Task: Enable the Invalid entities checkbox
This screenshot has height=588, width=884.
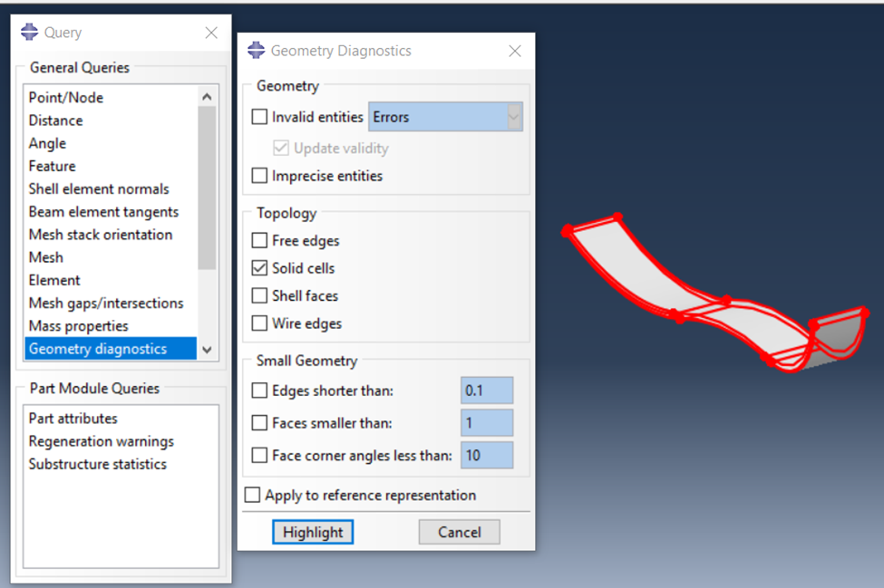Action: [x=259, y=117]
